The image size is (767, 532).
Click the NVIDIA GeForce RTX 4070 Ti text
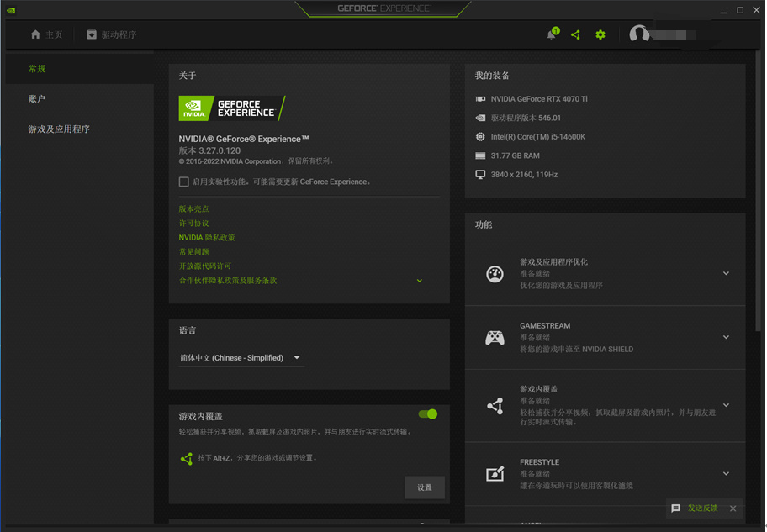click(x=539, y=99)
